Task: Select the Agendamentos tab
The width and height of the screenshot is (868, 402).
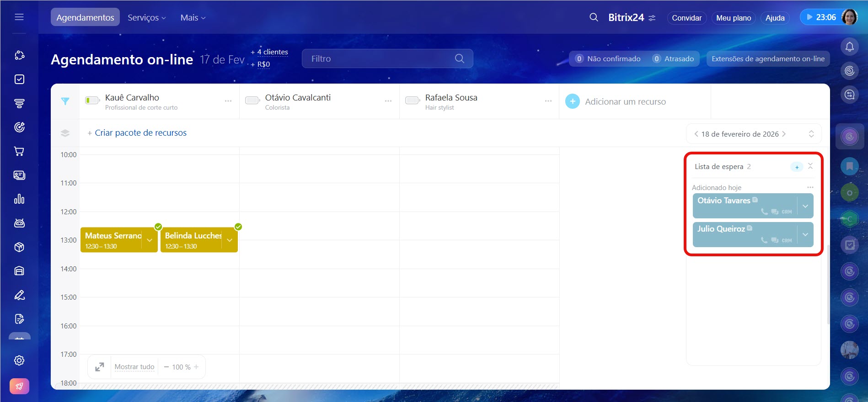Action: coord(85,17)
